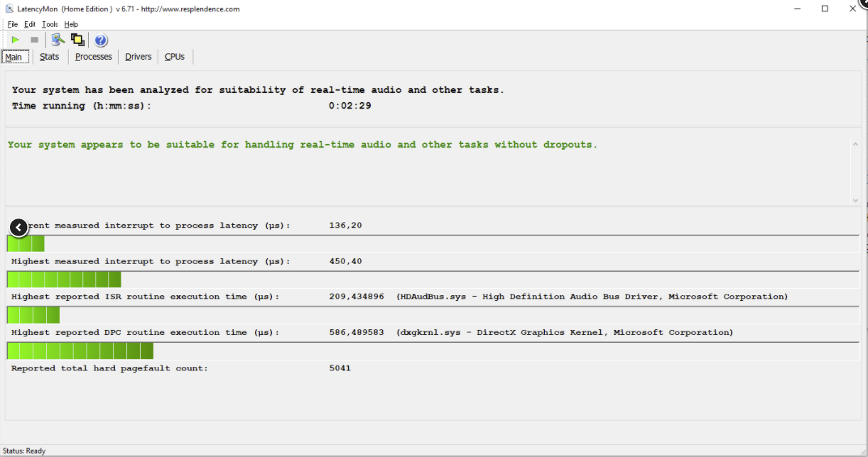
Task: Stop monitoring with the gray stop icon
Action: coord(34,40)
